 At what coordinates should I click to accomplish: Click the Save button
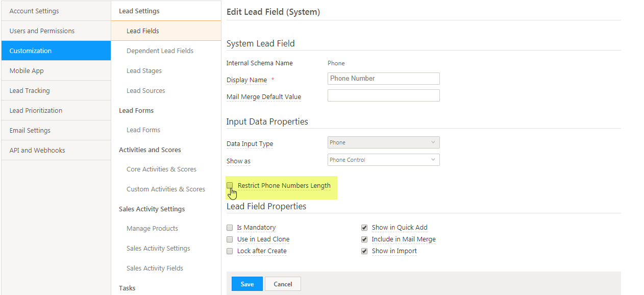(x=247, y=284)
